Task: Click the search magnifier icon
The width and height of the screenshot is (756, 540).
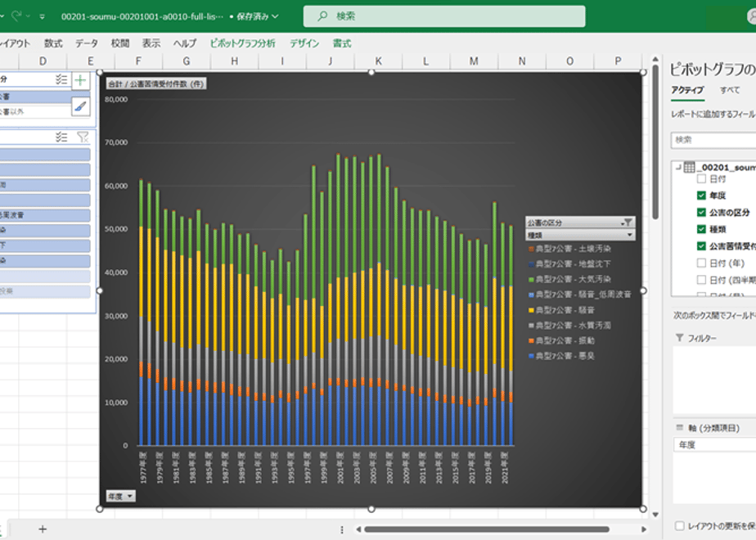Action: pyautogui.click(x=322, y=16)
